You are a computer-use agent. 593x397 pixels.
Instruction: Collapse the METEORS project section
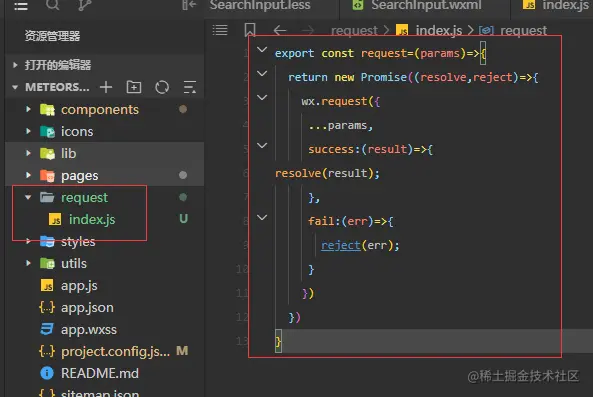15,87
